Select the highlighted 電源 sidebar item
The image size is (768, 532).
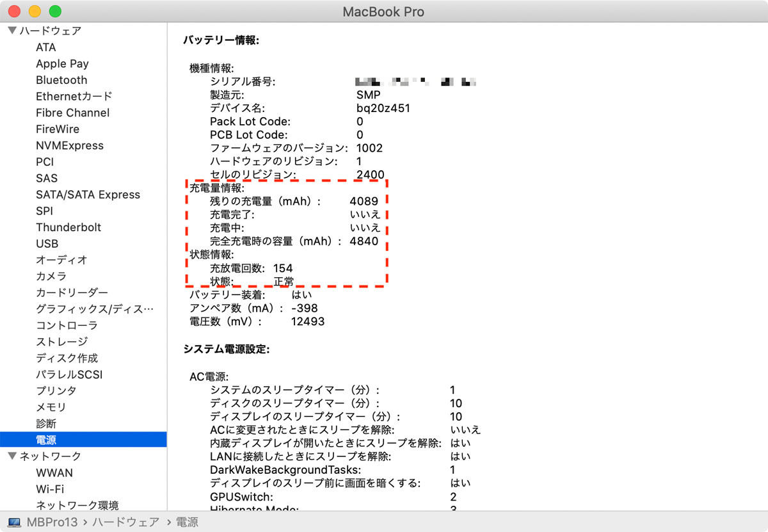coord(83,440)
